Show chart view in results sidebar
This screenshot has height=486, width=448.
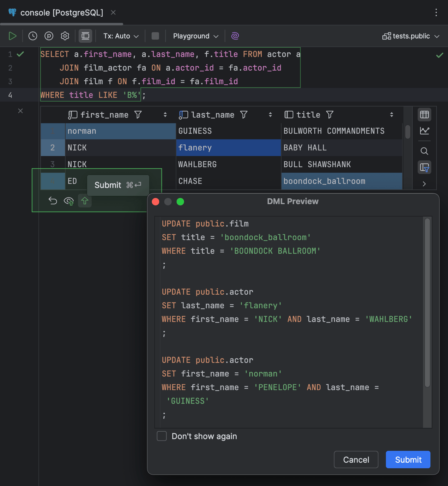click(x=424, y=131)
